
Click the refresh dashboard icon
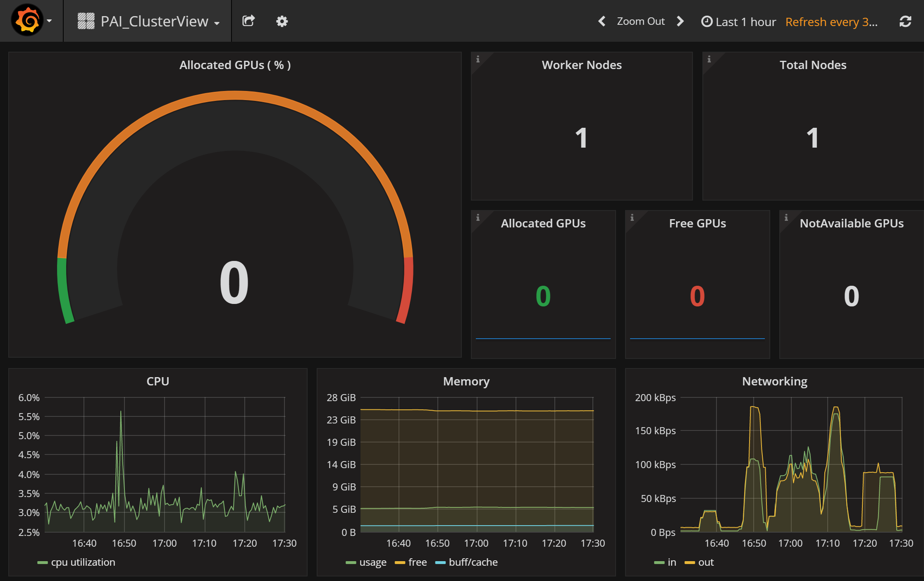[x=905, y=22]
